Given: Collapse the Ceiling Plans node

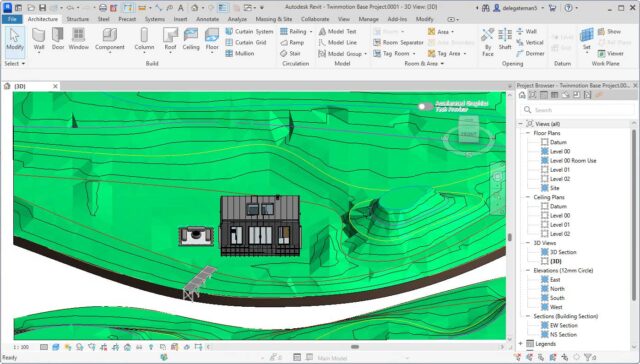Looking at the screenshot, I should pos(528,197).
